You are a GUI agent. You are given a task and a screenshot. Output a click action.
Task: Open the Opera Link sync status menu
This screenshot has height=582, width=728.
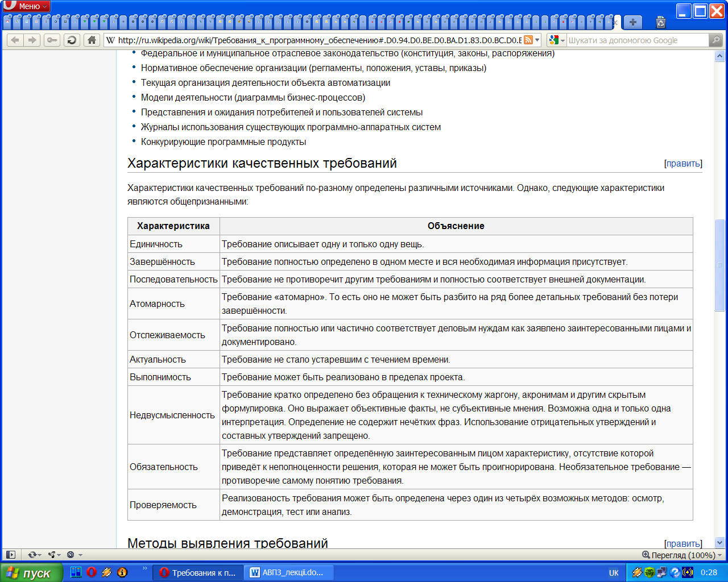point(34,555)
